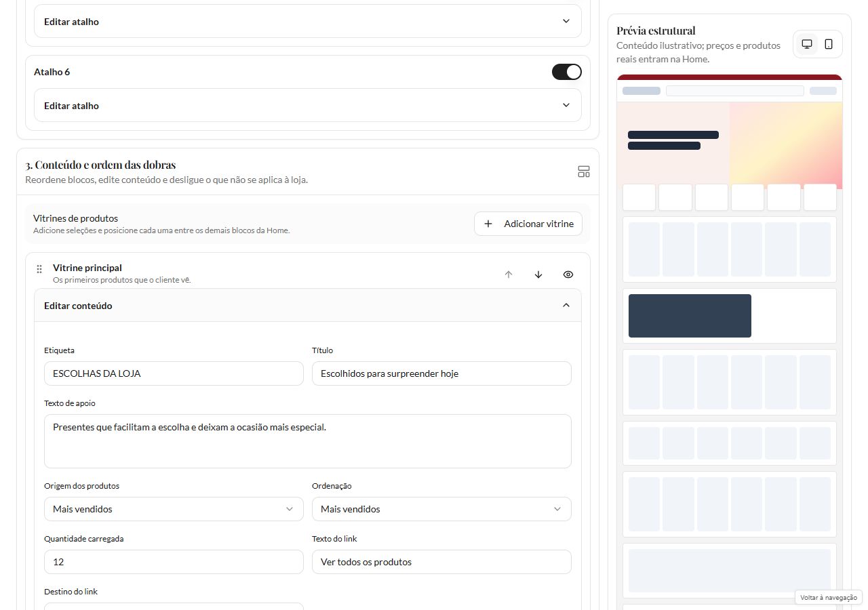The width and height of the screenshot is (868, 610).
Task: Click the 3. Conteúdo e ordem das dobras heading
Action: click(x=100, y=165)
